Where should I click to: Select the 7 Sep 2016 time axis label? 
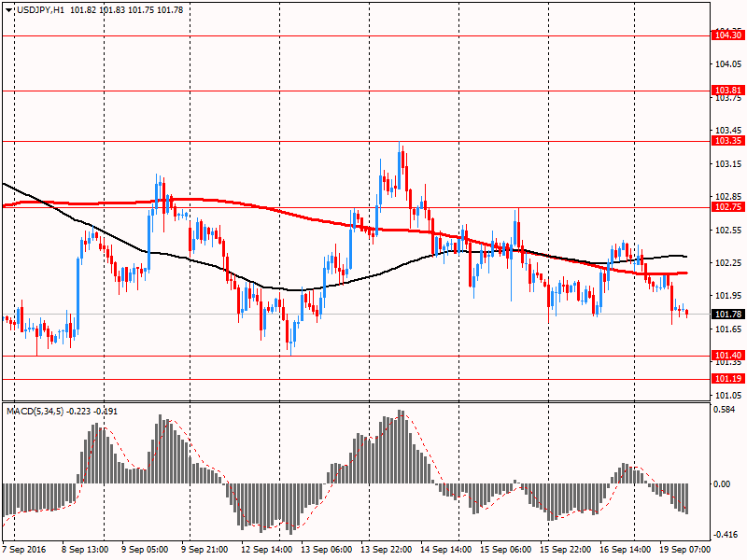[x=24, y=550]
